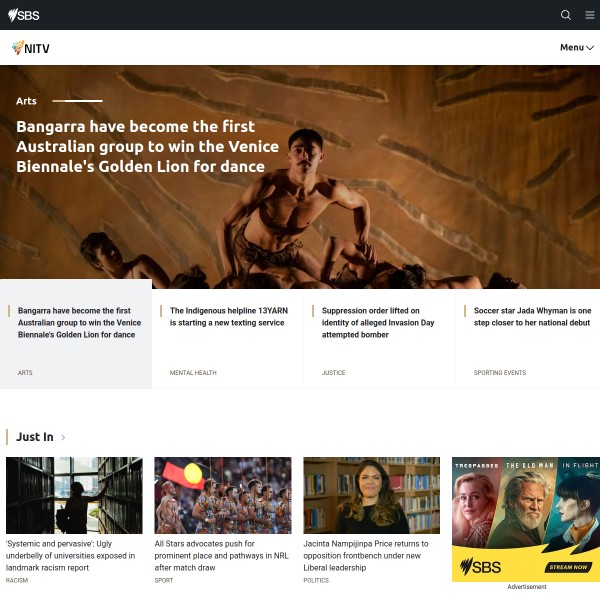
Task: Open the Arts category label on hero
Action: (26, 101)
